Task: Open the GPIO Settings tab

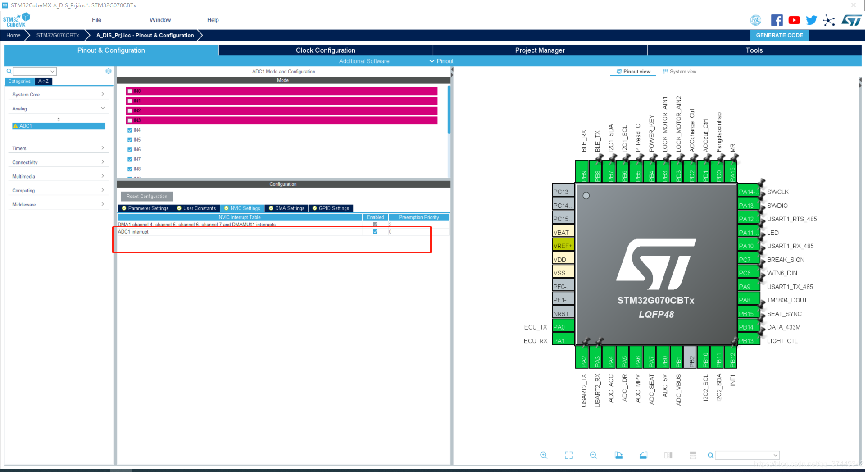Action: (331, 208)
